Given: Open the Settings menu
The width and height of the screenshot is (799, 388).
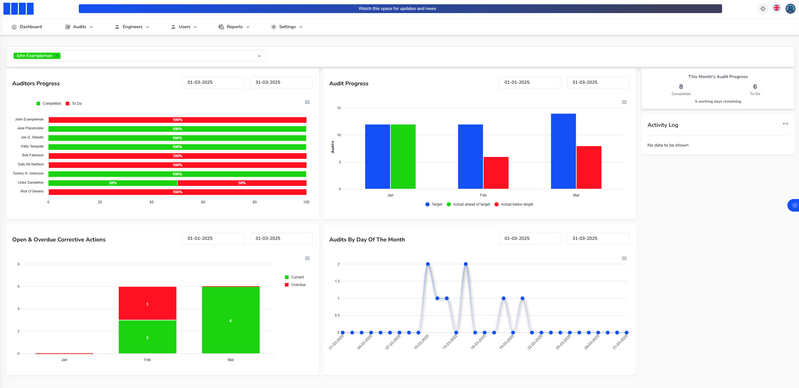Looking at the screenshot, I should click(x=287, y=27).
